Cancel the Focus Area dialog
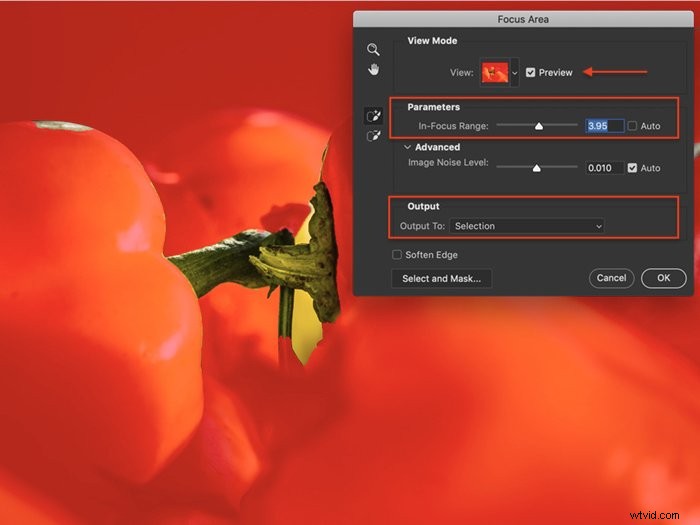Image resolution: width=700 pixels, height=525 pixels. 611,278
